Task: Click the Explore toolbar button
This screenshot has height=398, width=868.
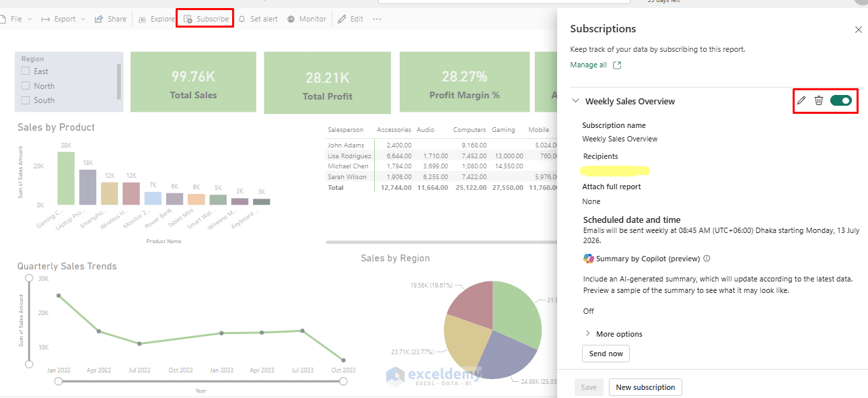Action: pos(156,19)
